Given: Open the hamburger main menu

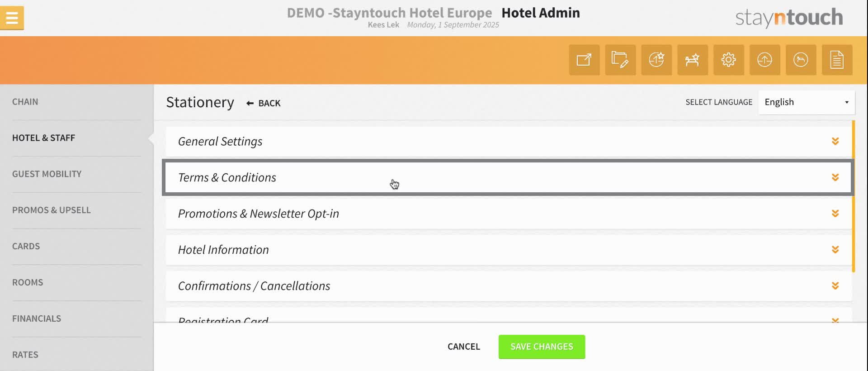Looking at the screenshot, I should [12, 18].
